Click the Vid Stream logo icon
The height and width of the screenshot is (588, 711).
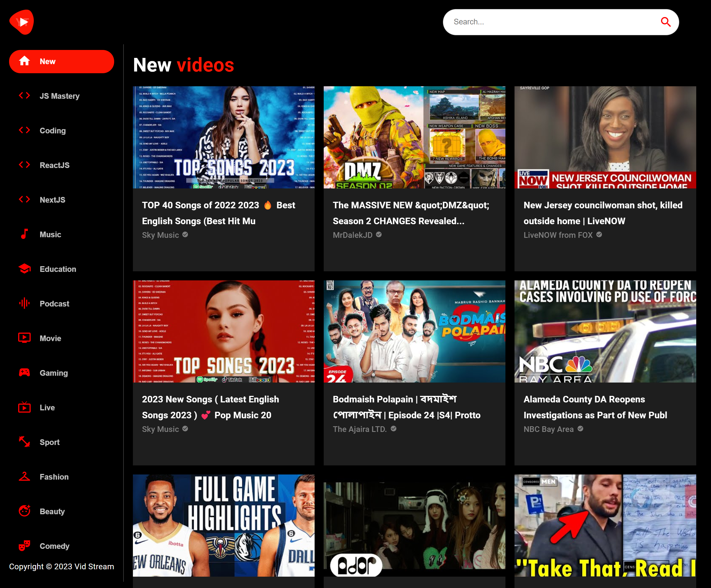click(22, 22)
